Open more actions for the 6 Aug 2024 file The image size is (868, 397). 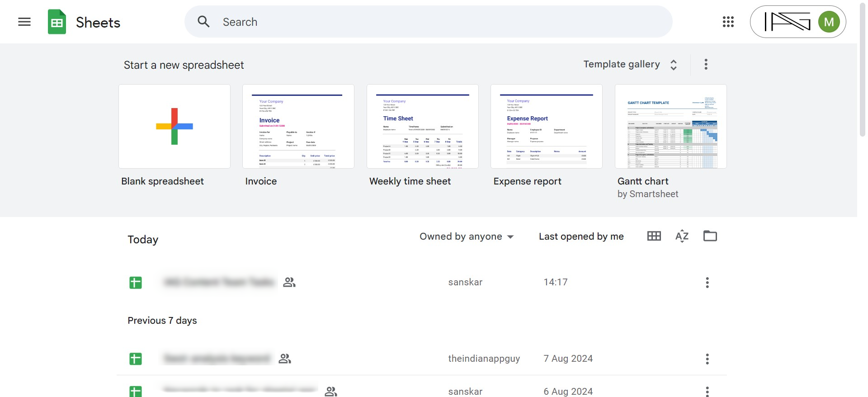coord(707,391)
